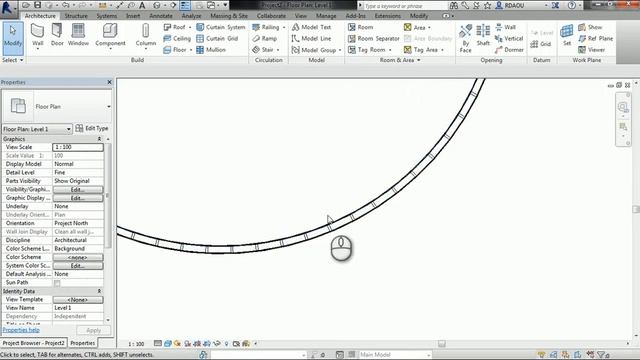Screen dimensions: 640x360
Task: Expand the Room & Area panel dropdown
Action: pos(400,60)
